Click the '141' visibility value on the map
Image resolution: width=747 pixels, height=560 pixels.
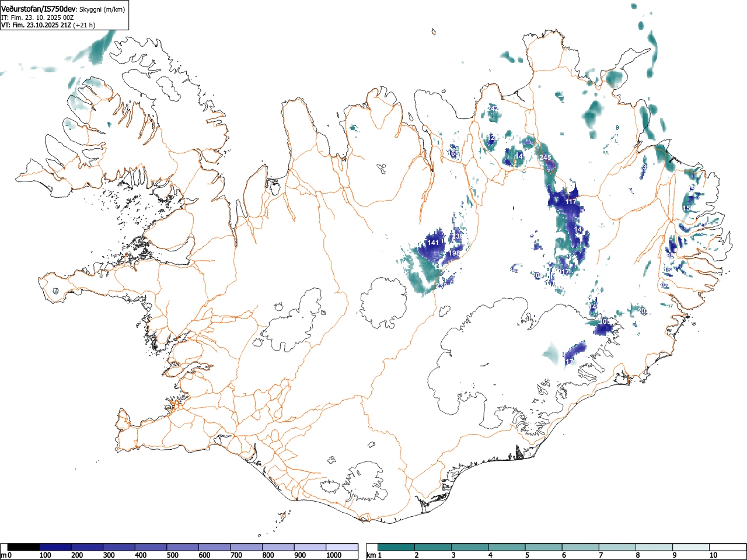point(433,243)
